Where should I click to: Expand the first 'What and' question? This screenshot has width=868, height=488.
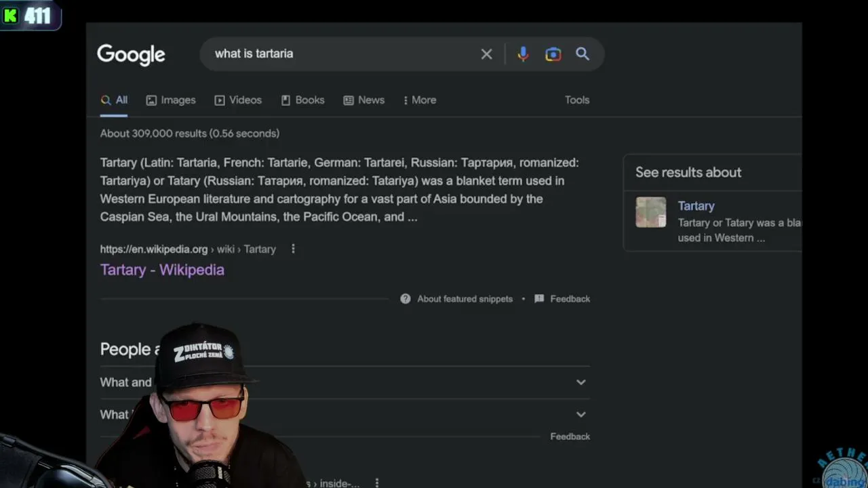point(345,382)
